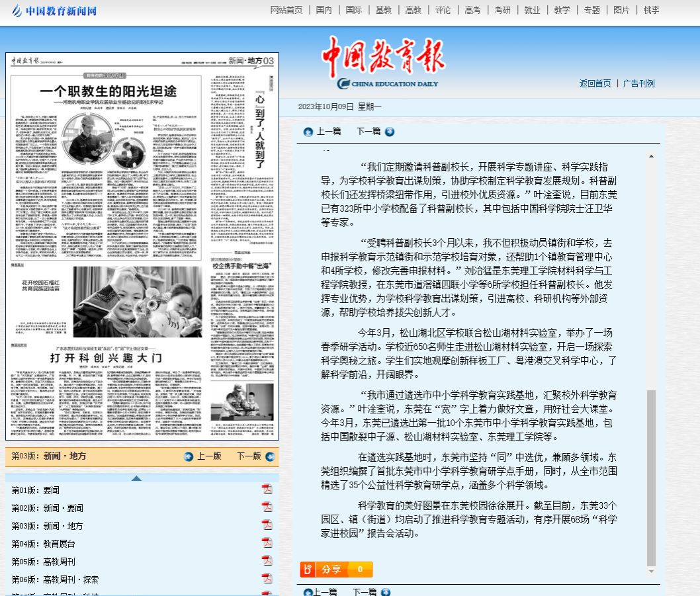This screenshot has width=700, height=596.
Task: Click the 返回首页 link
Action: tap(595, 83)
